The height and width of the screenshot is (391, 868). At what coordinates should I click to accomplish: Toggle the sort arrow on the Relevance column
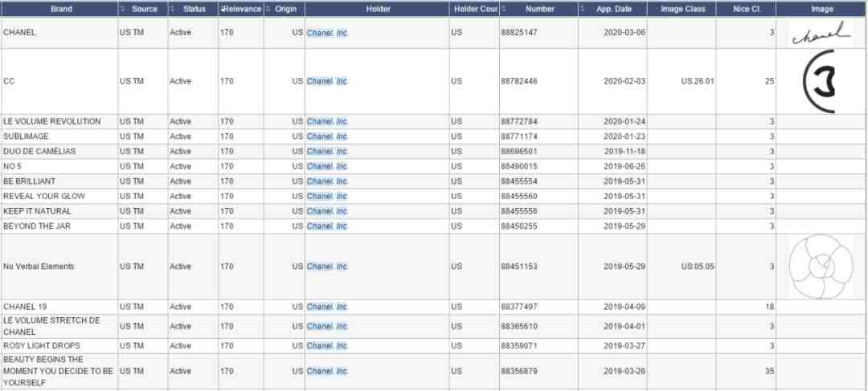point(222,10)
